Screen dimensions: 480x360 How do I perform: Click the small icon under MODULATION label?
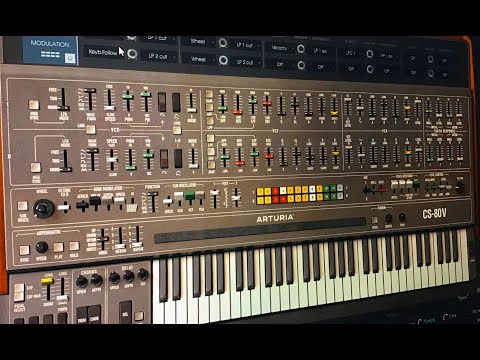[x=70, y=58]
